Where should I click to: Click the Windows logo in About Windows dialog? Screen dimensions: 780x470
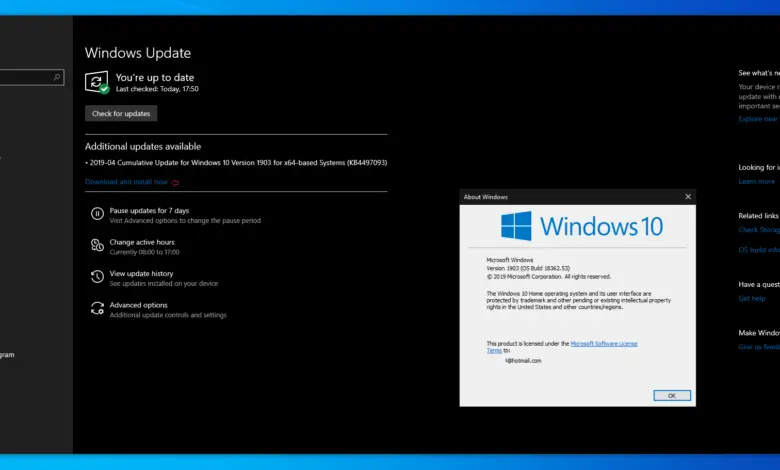coord(516,226)
